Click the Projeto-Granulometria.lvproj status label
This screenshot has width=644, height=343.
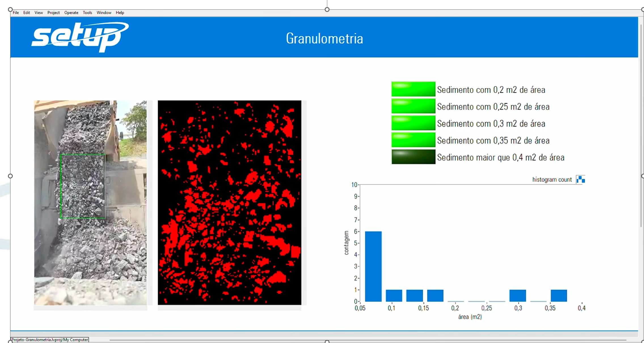click(x=50, y=340)
